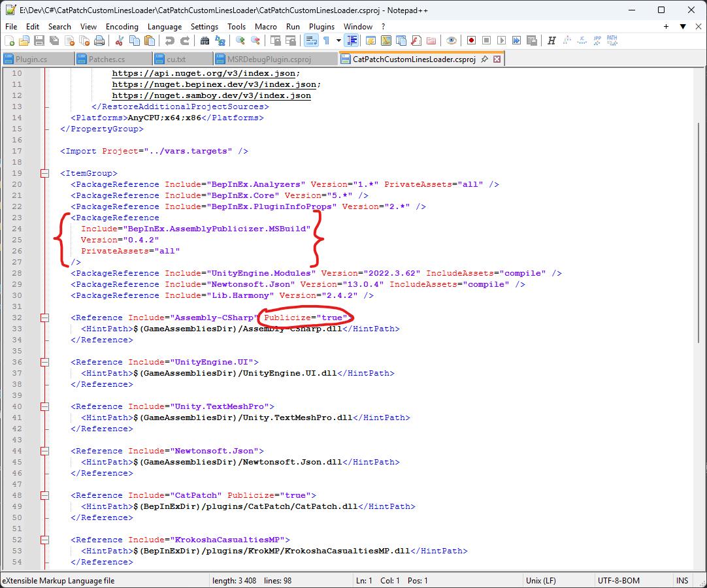
Task: Open Find dialog with binoculars icon
Action: pyautogui.click(x=205, y=41)
